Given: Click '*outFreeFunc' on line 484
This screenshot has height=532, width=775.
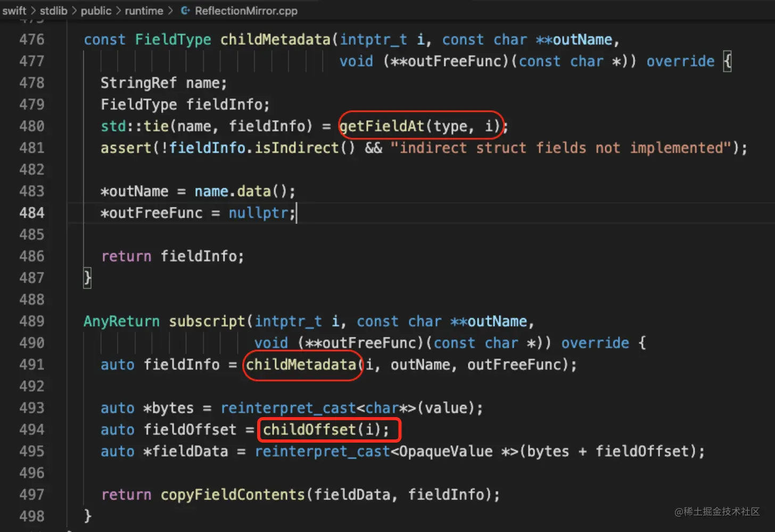Looking at the screenshot, I should (x=152, y=213).
